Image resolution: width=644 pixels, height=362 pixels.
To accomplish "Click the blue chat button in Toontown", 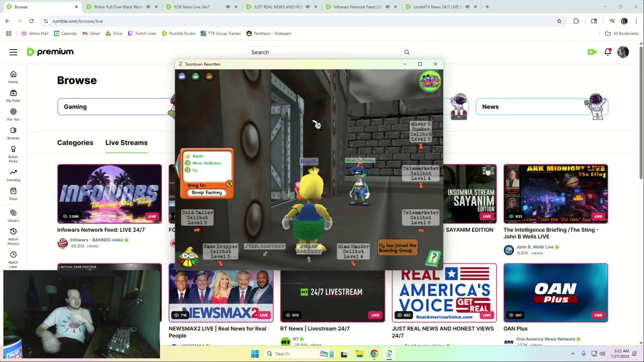I will pos(182,76).
